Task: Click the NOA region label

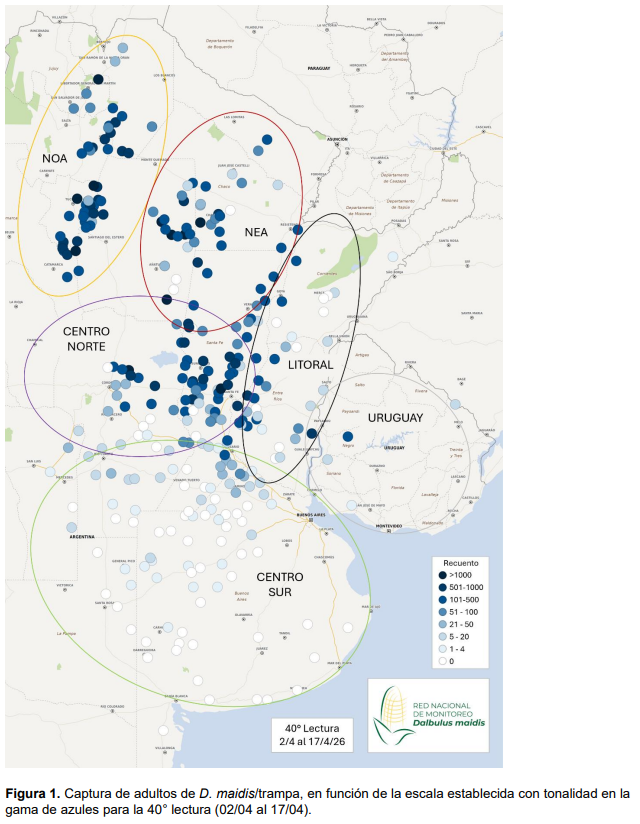Action: [x=55, y=158]
